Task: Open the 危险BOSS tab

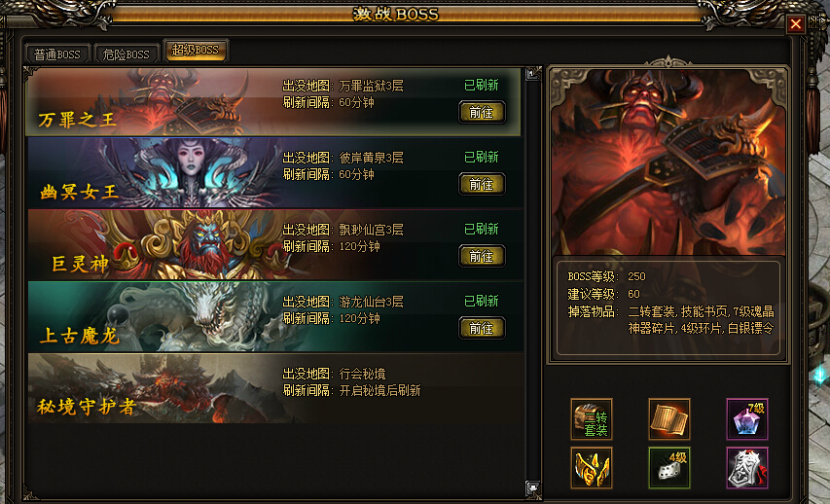Action: click(126, 54)
